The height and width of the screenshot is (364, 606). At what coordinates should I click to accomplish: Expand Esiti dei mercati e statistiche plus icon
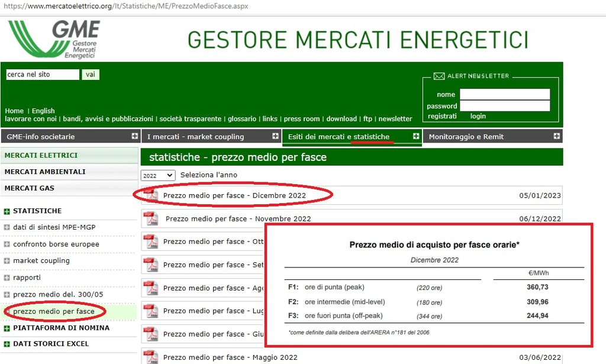click(416, 136)
